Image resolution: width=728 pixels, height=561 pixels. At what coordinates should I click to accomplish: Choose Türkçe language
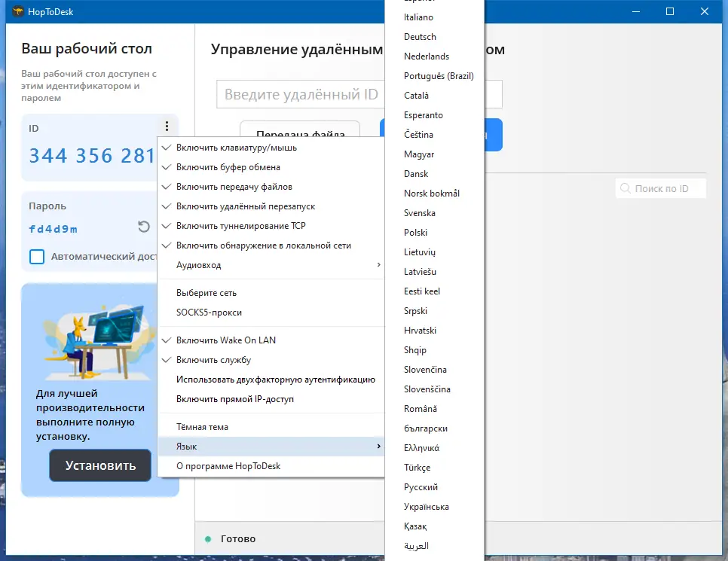coord(435,468)
